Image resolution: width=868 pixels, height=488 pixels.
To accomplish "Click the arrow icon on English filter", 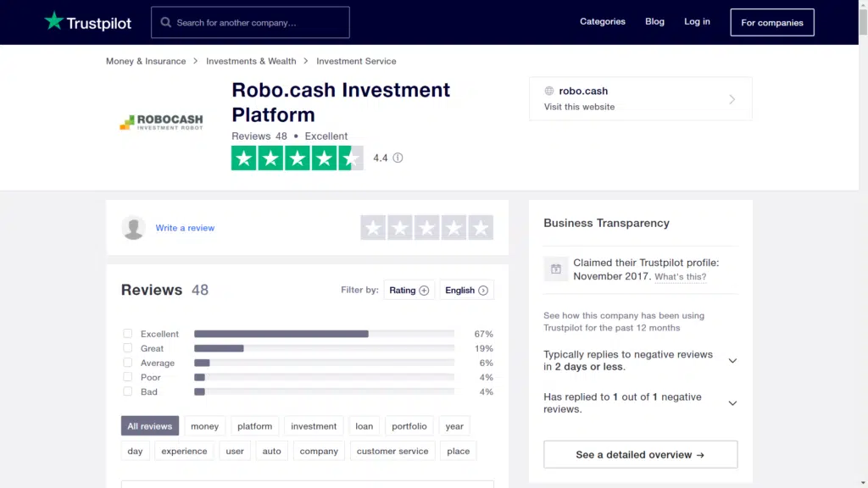I will click(483, 291).
